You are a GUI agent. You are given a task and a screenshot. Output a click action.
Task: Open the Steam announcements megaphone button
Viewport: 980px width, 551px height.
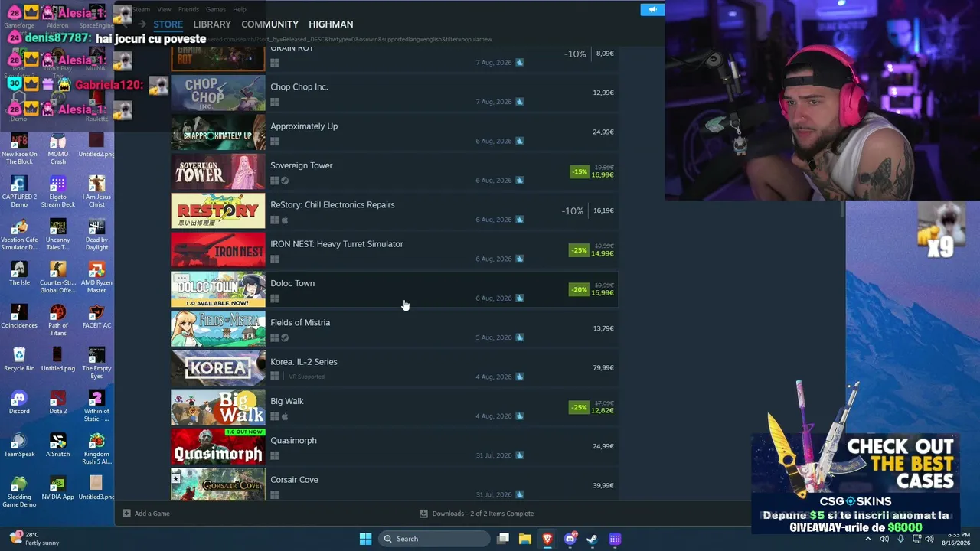652,10
